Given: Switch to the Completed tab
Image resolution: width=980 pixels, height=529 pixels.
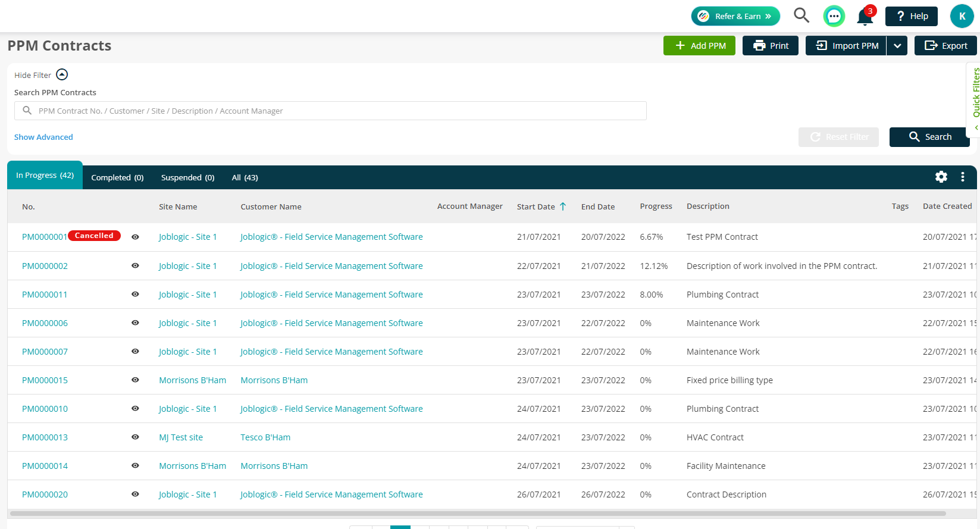Looking at the screenshot, I should [117, 177].
